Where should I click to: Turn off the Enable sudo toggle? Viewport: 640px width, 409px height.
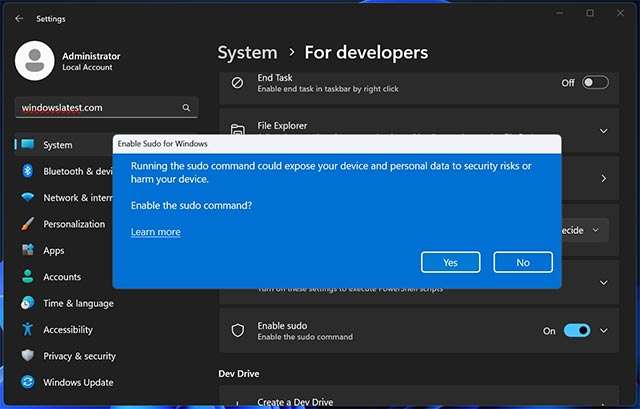[x=577, y=330]
